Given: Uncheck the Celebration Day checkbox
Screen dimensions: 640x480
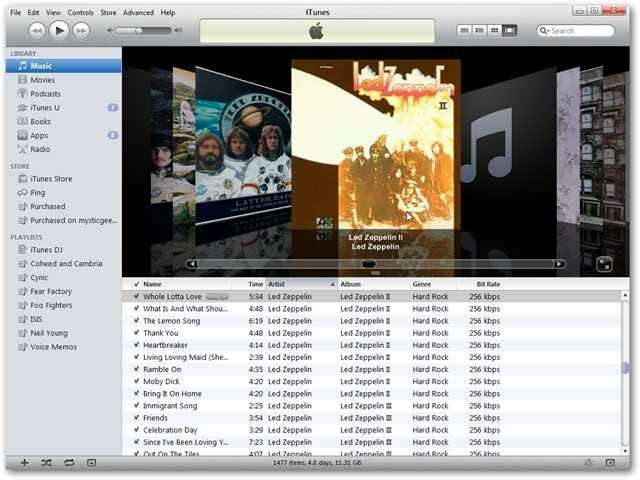Looking at the screenshot, I should click(136, 430).
